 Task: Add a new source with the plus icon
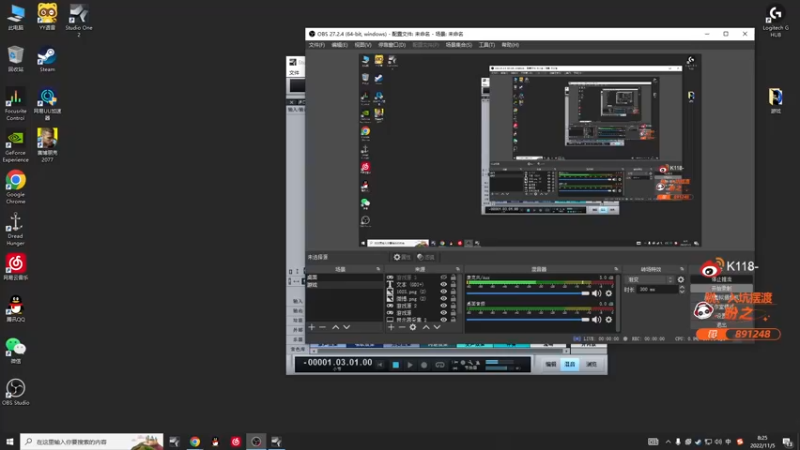point(391,327)
